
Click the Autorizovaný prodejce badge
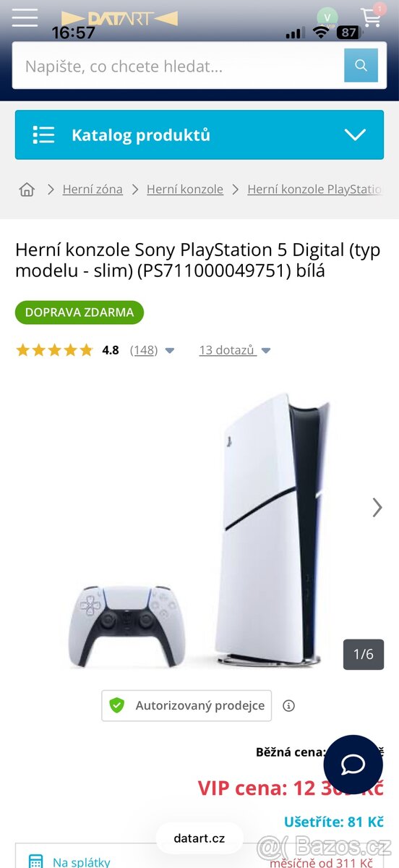pos(186,705)
